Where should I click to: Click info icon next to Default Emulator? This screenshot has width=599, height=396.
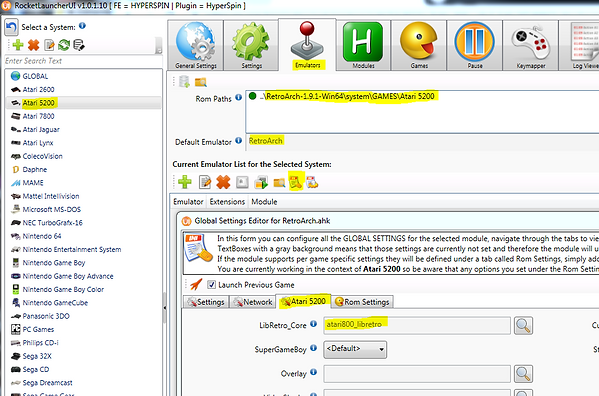tap(238, 141)
